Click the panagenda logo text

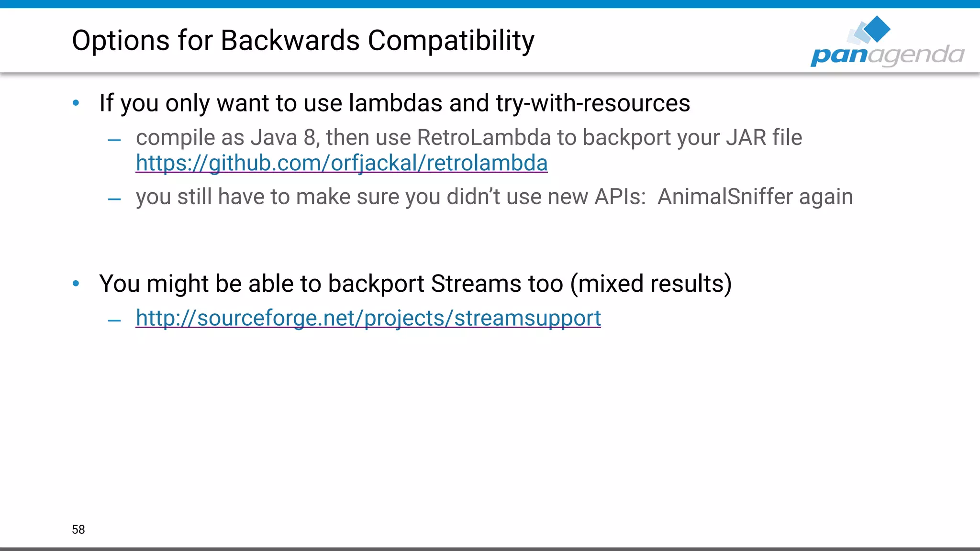(887, 55)
